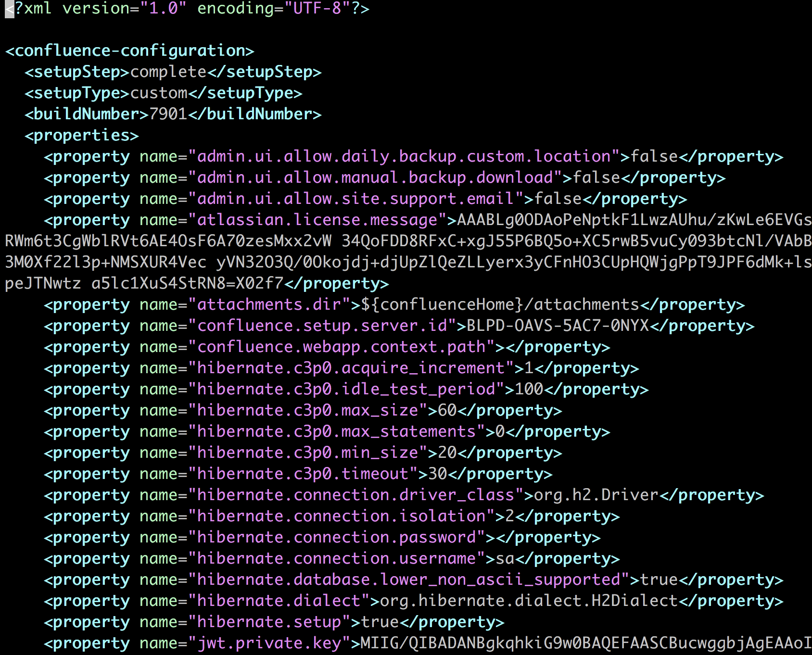
Task: Click license text ending a5lc1XuS4StRN8=X02f7
Action: point(188,283)
